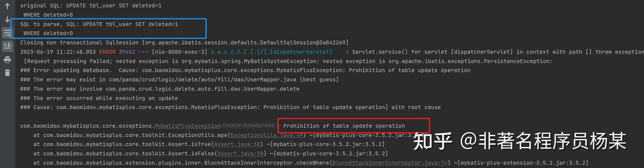Click the MybatisPlusException class link
Viewport: 644px width, 168px height.
coord(188,126)
